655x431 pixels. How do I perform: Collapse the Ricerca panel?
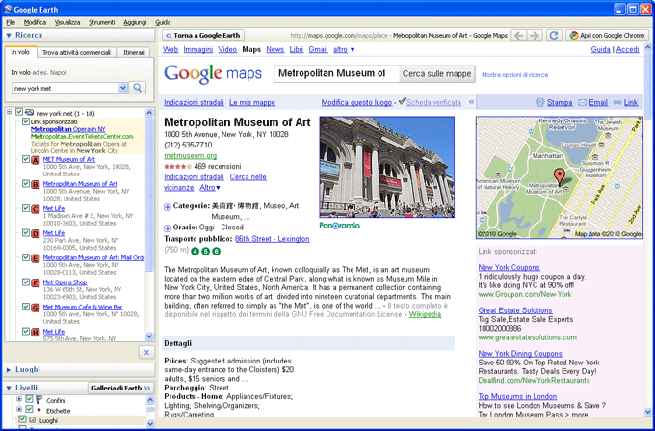(9, 35)
